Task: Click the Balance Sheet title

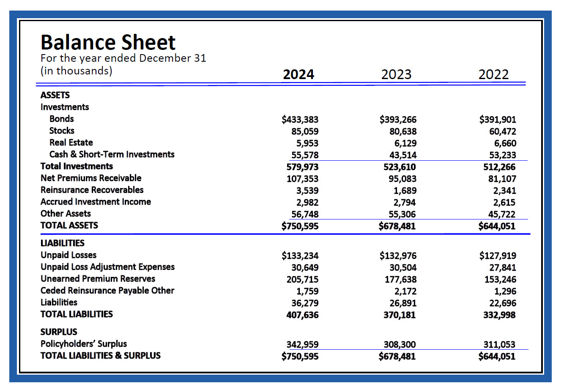Action: coord(108,42)
